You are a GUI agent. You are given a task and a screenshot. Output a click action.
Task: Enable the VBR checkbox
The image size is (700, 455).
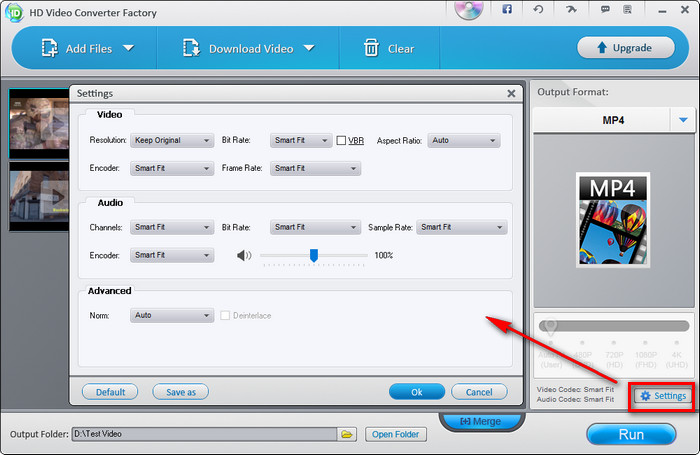point(341,141)
